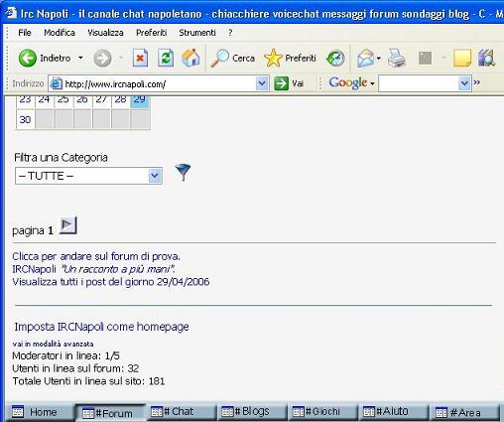Open 'Clicca per andare sul forum di prova' link
Image resolution: width=504 pixels, height=422 pixels.
96,256
